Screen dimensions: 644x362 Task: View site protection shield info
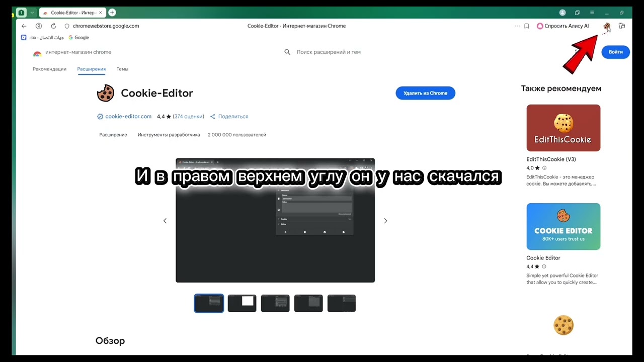(67, 26)
